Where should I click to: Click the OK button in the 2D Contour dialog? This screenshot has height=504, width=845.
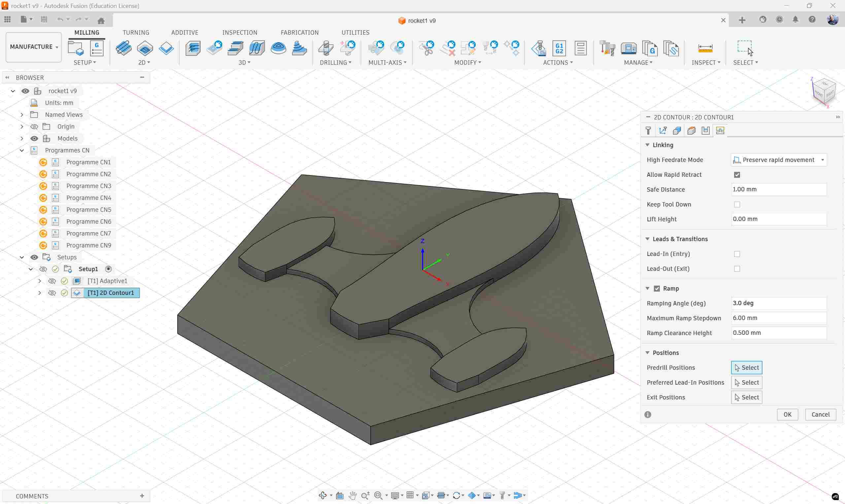[787, 414]
